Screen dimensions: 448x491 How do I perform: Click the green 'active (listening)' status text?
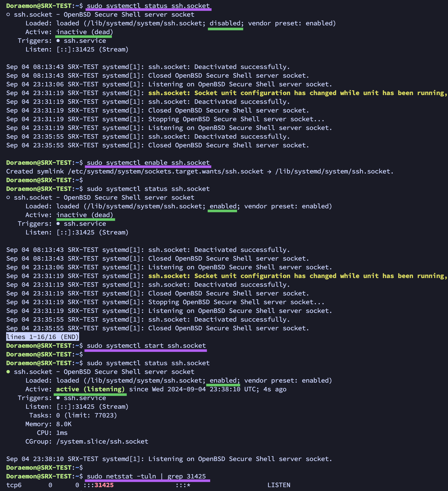click(90, 389)
